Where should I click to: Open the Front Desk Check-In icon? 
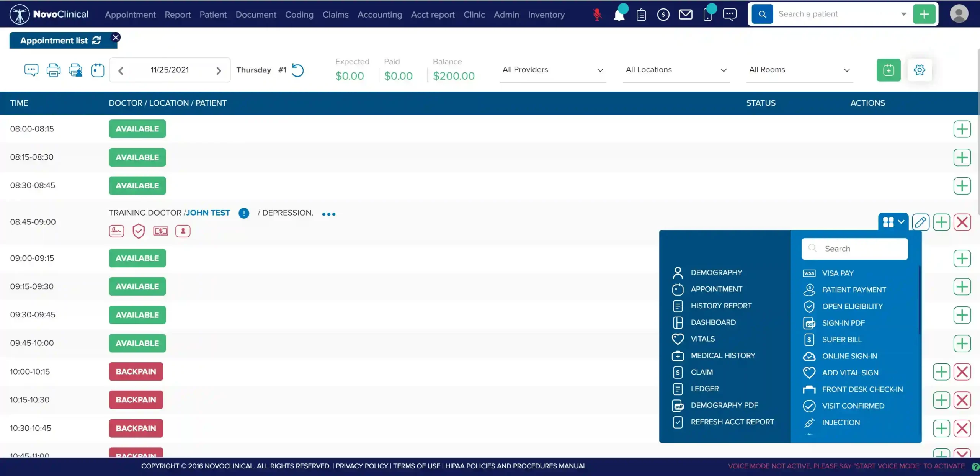click(x=809, y=389)
